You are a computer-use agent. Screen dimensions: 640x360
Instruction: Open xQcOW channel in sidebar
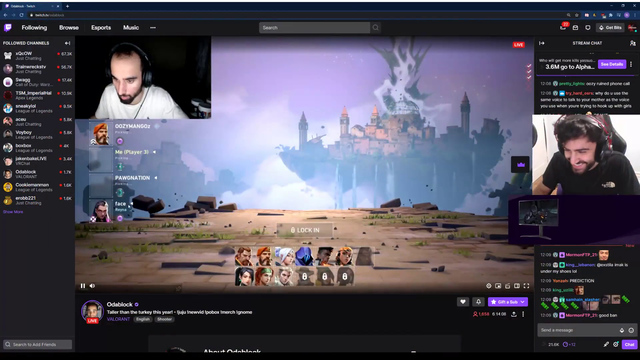37,56
